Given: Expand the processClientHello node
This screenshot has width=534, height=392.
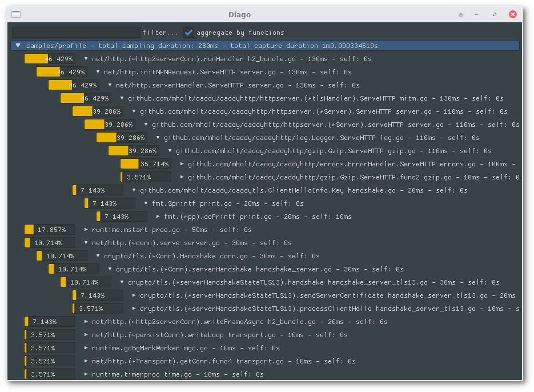Looking at the screenshot, I should pyautogui.click(x=134, y=309).
